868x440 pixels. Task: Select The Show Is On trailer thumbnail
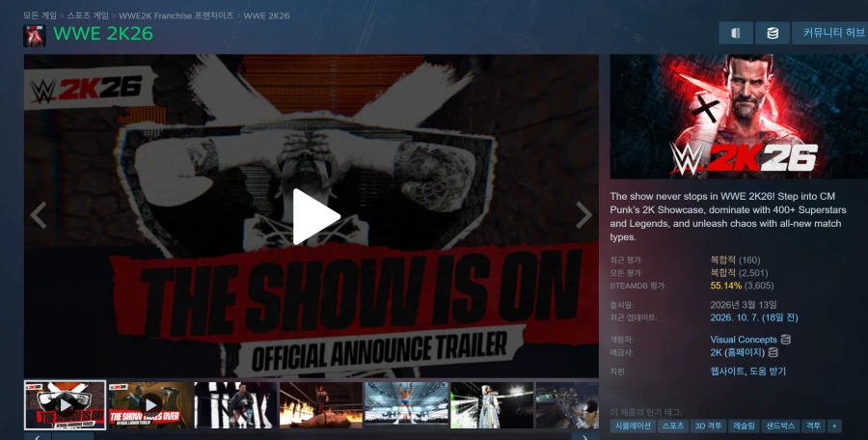pyautogui.click(x=66, y=405)
